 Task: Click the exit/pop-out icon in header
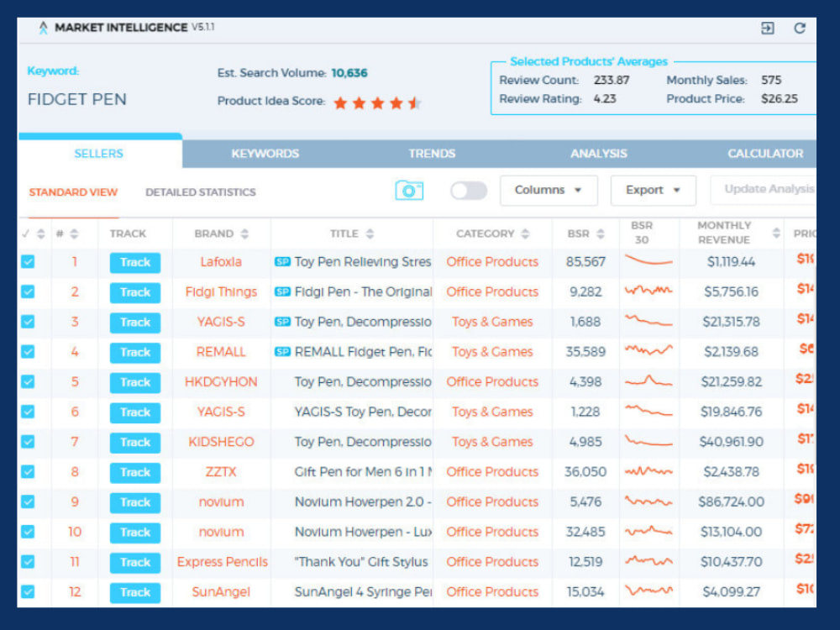pyautogui.click(x=767, y=29)
